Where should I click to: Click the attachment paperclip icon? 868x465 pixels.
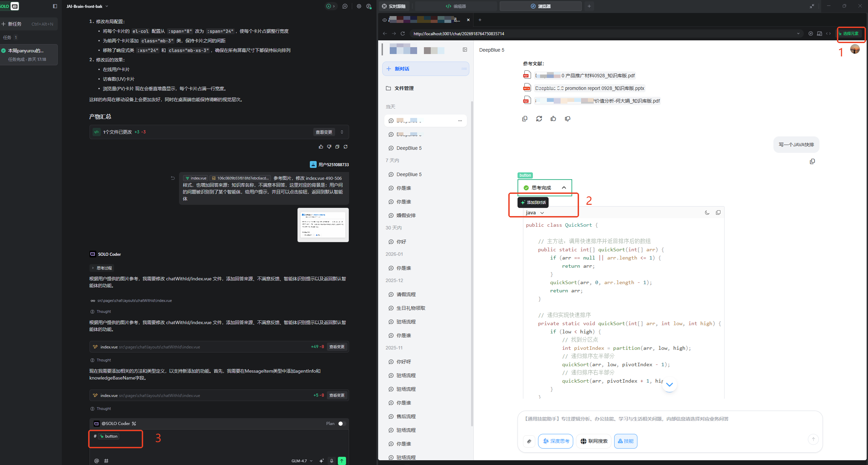(529, 441)
